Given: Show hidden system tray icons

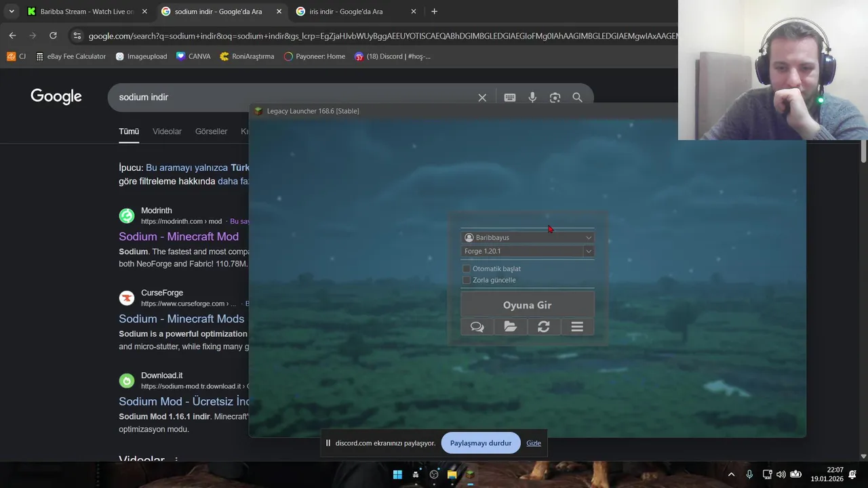Looking at the screenshot, I should (731, 474).
